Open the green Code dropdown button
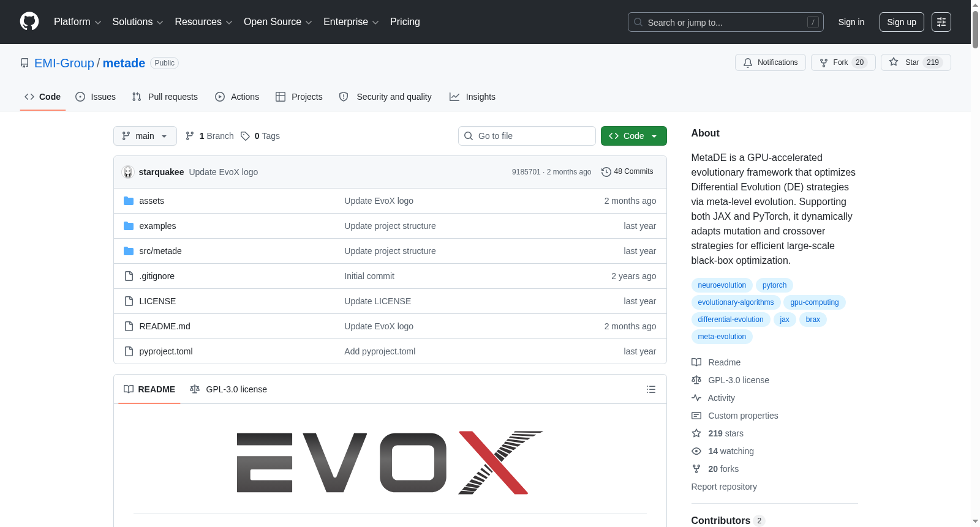Screen dimensions: 980x527 634,136
